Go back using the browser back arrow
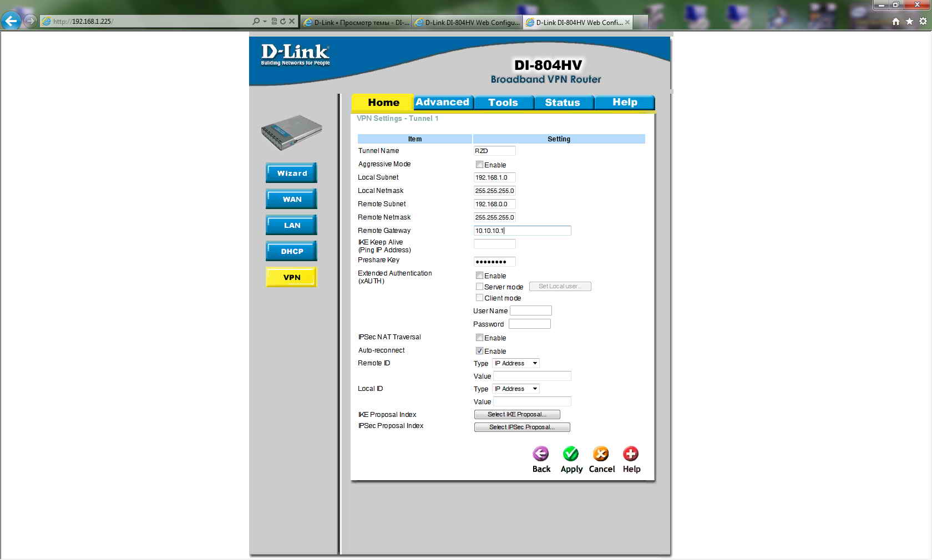This screenshot has width=932, height=560. [x=11, y=22]
